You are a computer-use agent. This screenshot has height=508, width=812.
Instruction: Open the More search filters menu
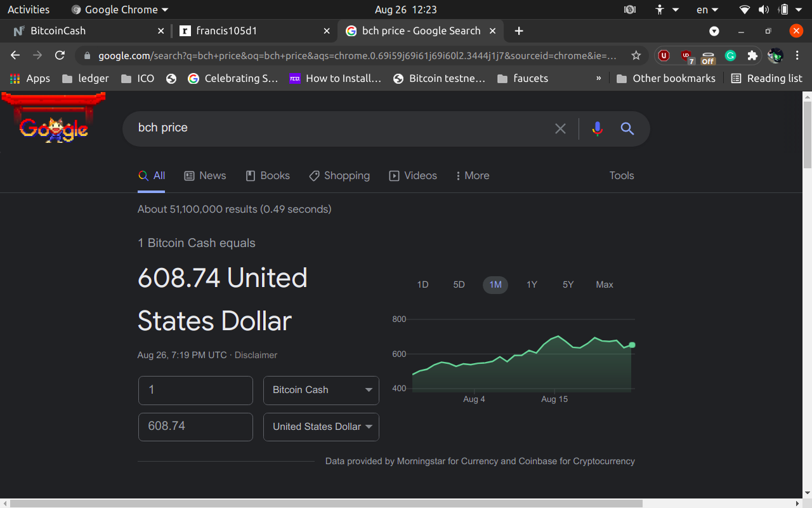click(473, 176)
